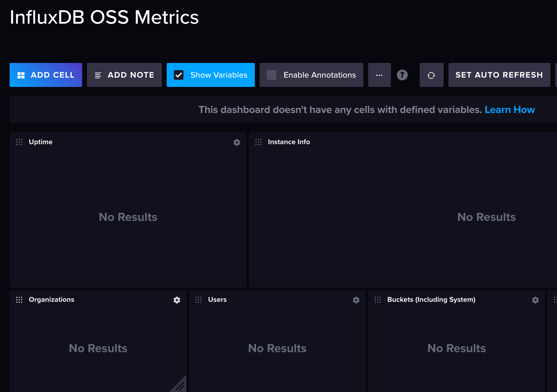Click the ADD CELL button
The image size is (557, 392).
coord(46,75)
